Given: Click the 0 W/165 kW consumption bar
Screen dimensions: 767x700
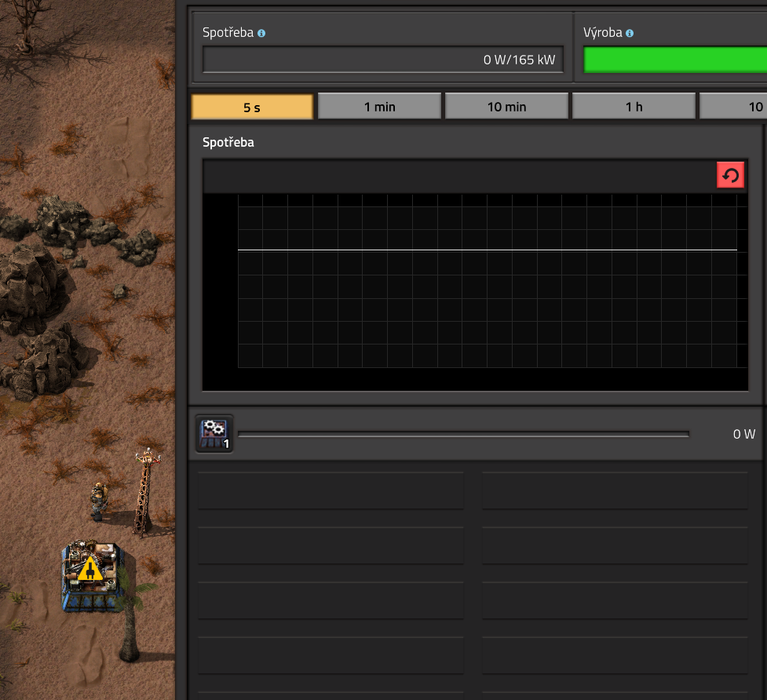Looking at the screenshot, I should coord(383,60).
